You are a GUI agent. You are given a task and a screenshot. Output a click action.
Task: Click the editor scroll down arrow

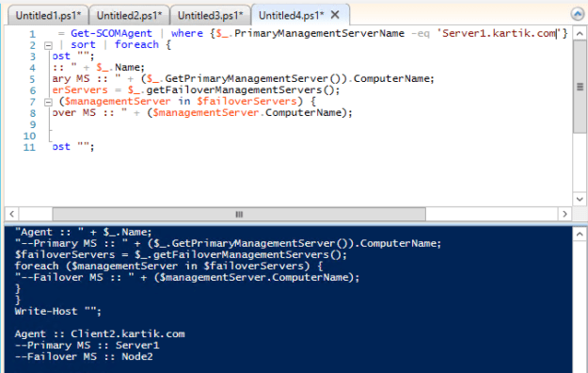(x=580, y=199)
